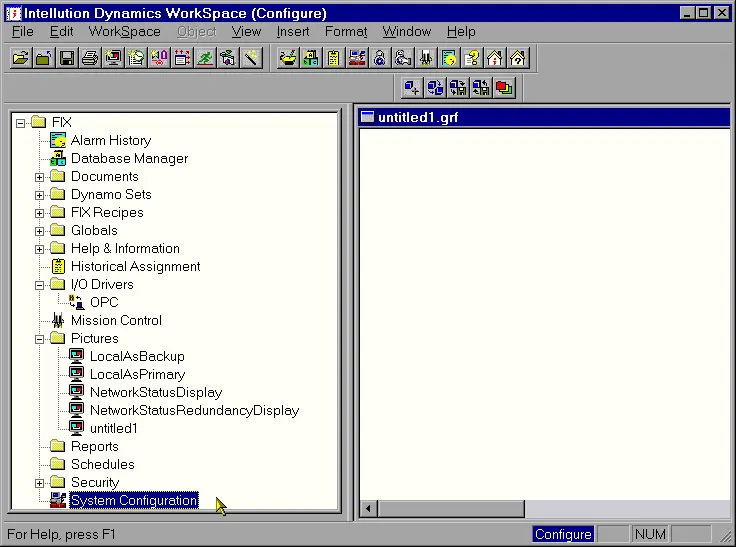Image resolution: width=736 pixels, height=547 pixels.
Task: Open Historical Assignment clipboard toolbar icon
Action: coord(334,58)
